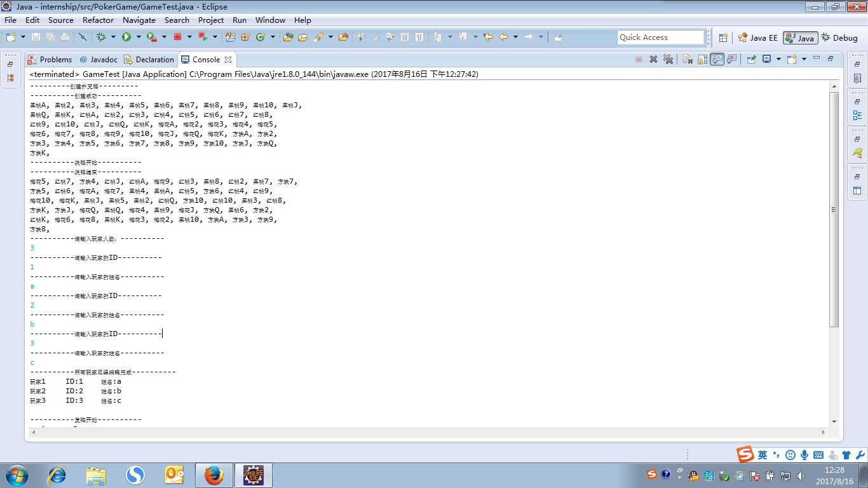Viewport: 868px width, 488px height.
Task: Open Firefox from the taskbar
Action: pos(214,475)
